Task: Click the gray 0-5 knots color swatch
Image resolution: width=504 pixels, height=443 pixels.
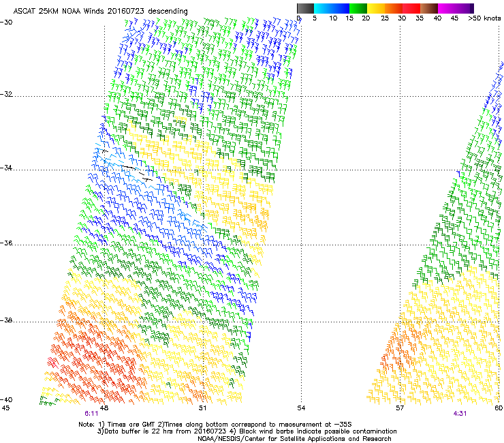Action: pyautogui.click(x=305, y=8)
